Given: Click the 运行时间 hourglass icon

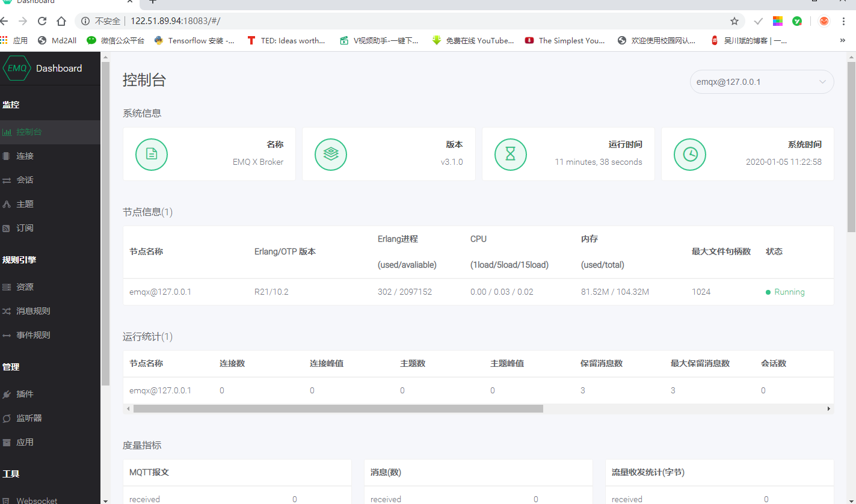Looking at the screenshot, I should pos(511,154).
